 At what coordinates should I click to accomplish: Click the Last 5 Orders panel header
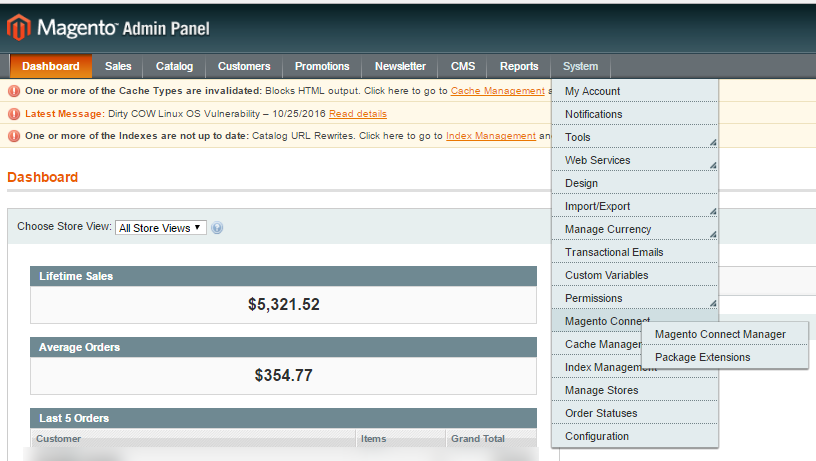click(x=283, y=418)
